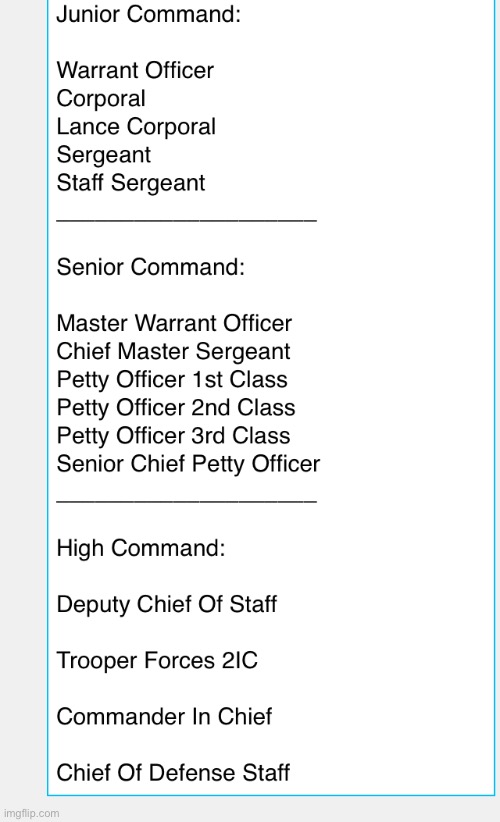Screen dimensions: 500x822
Task: Click the Sergeant rank entry
Action: tap(103, 155)
